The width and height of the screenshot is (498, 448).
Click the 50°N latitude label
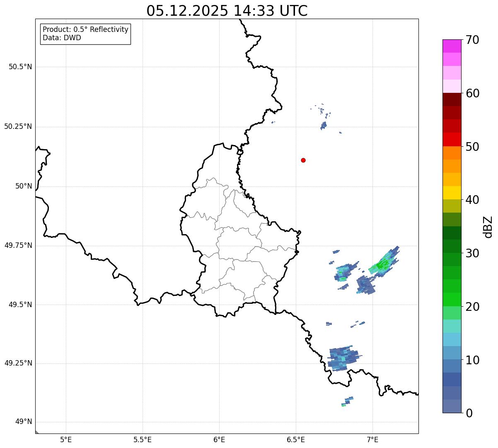tap(24, 186)
